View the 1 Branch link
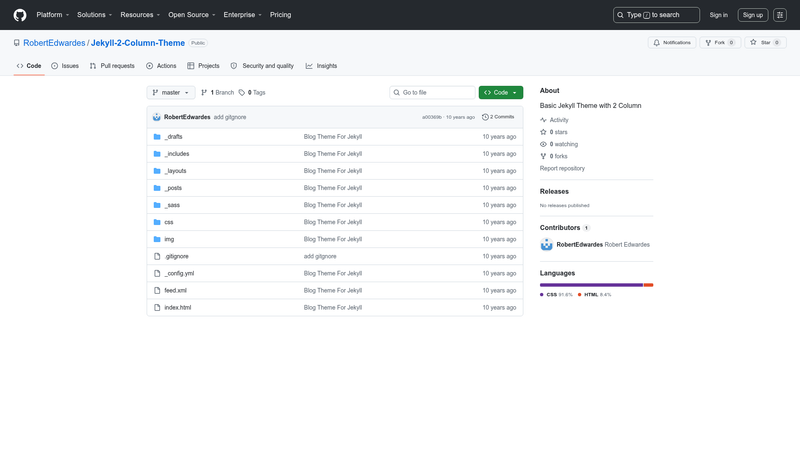This screenshot has width=800, height=450. coord(217,92)
